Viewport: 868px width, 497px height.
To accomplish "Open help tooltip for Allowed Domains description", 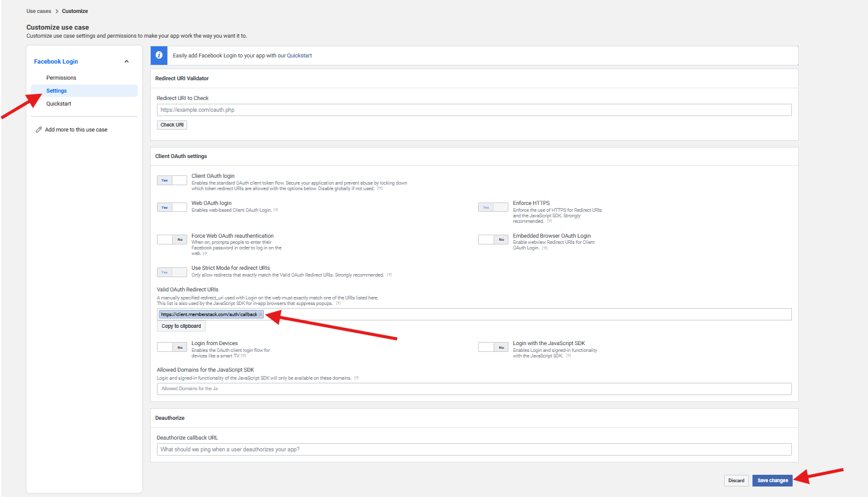I will point(356,377).
